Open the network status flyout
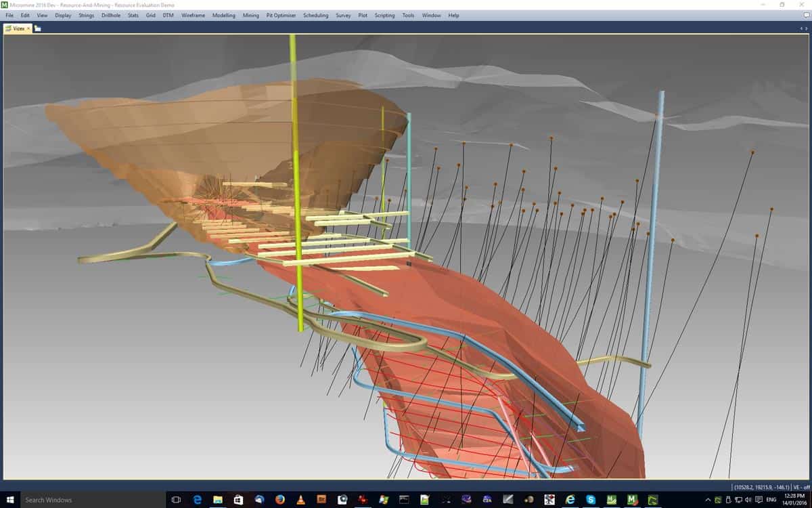The image size is (812, 508). coord(738,500)
